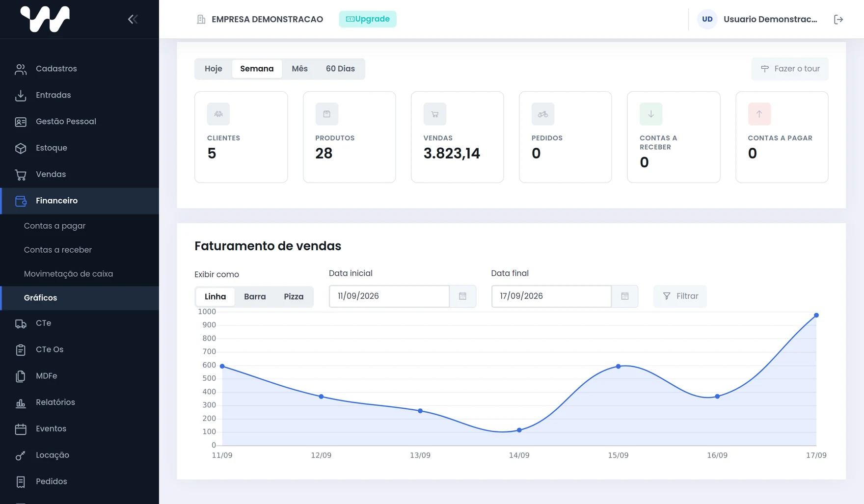
Task: Click the CTe Os menu label
Action: (x=50, y=349)
